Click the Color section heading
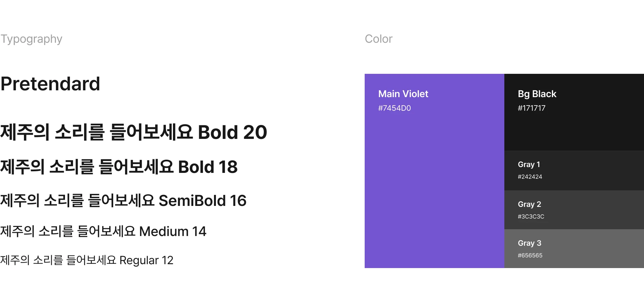This screenshot has height=304, width=644. click(378, 39)
